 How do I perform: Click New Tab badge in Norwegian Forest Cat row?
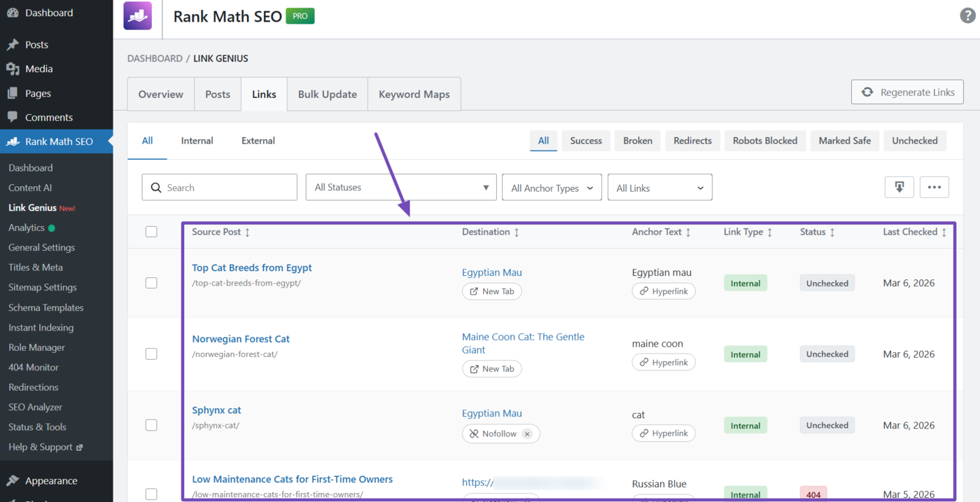[x=492, y=369]
